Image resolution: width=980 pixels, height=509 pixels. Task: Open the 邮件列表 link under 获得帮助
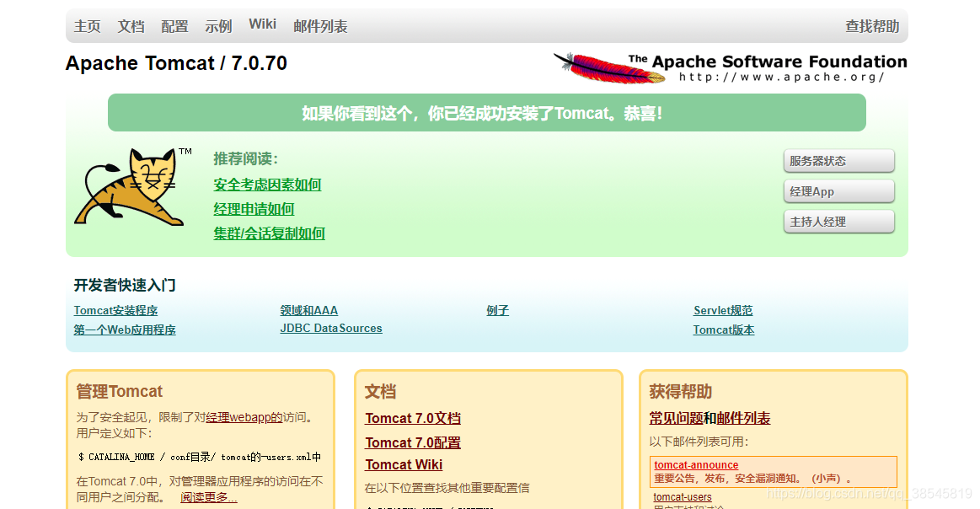pos(743,418)
